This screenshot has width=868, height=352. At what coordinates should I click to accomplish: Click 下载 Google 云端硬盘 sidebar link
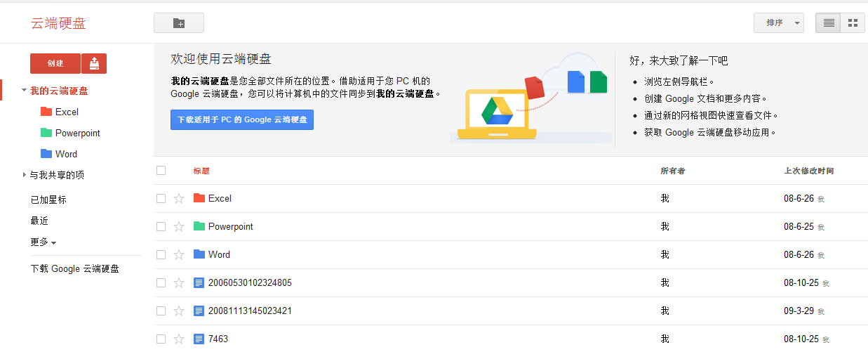coord(74,268)
